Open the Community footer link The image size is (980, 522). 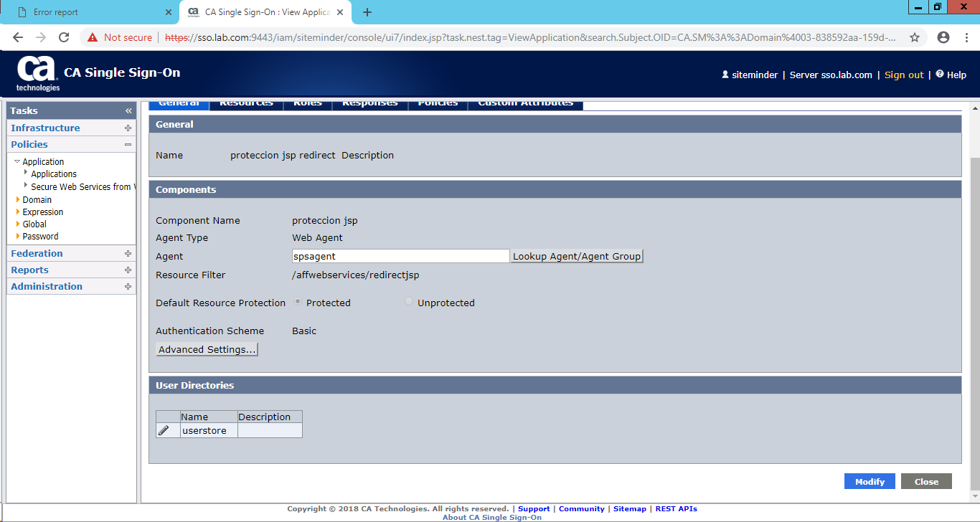click(582, 508)
